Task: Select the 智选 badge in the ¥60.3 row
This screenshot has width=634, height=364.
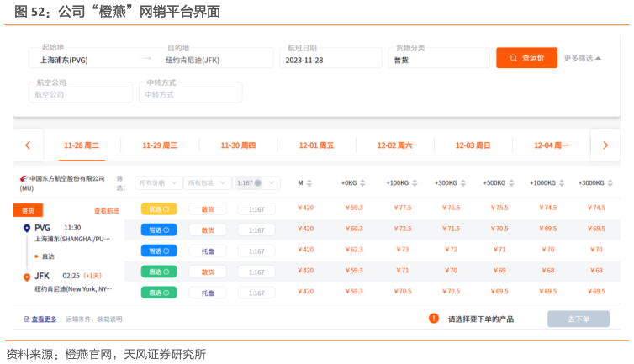Action: pyautogui.click(x=159, y=229)
